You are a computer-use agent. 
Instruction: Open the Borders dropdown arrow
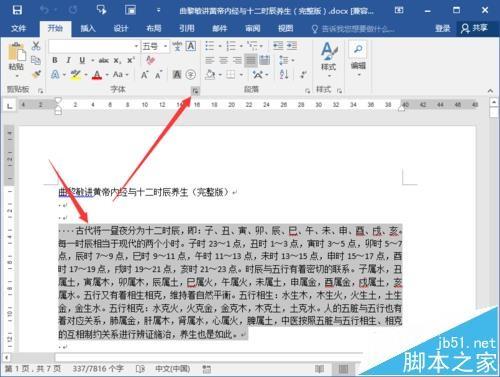(241, 75)
